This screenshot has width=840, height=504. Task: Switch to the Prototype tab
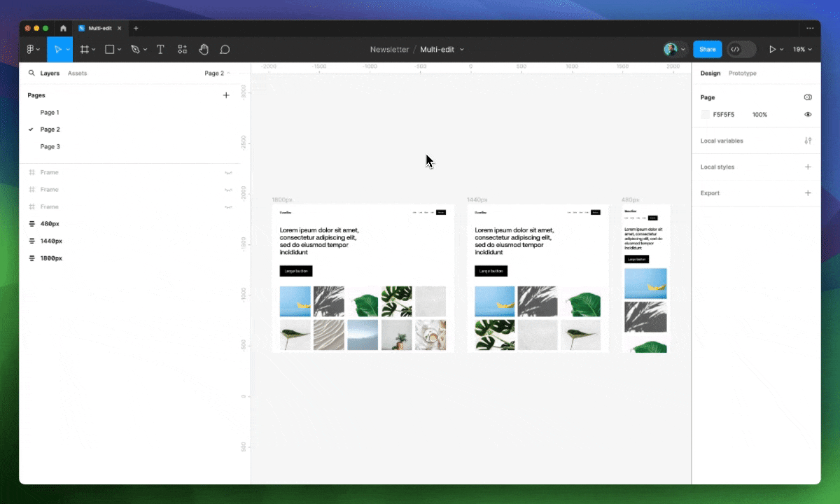(742, 73)
